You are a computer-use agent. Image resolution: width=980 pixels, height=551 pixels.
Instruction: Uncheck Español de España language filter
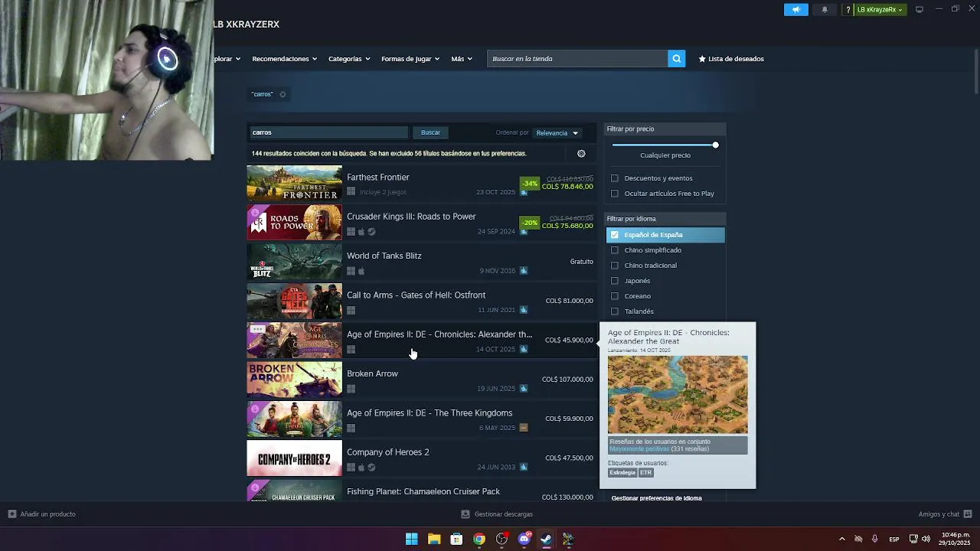(x=614, y=235)
